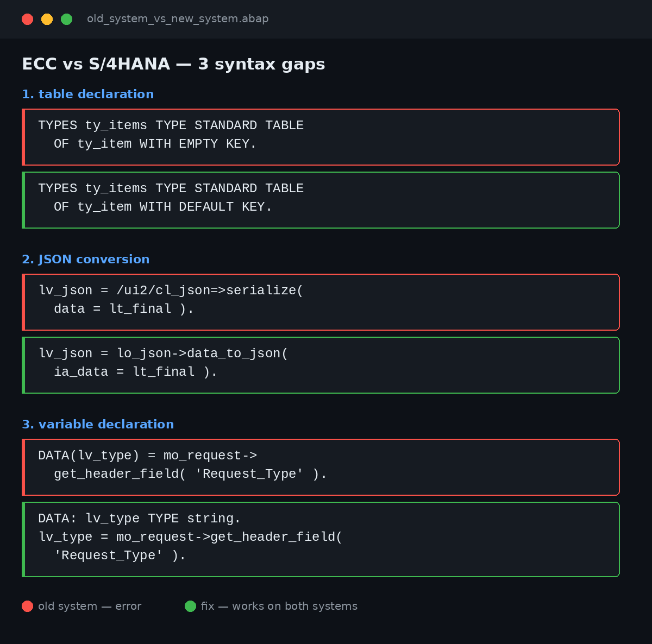The image size is (652, 644).
Task: Select the '3. variable declaration' heading
Action: [98, 425]
